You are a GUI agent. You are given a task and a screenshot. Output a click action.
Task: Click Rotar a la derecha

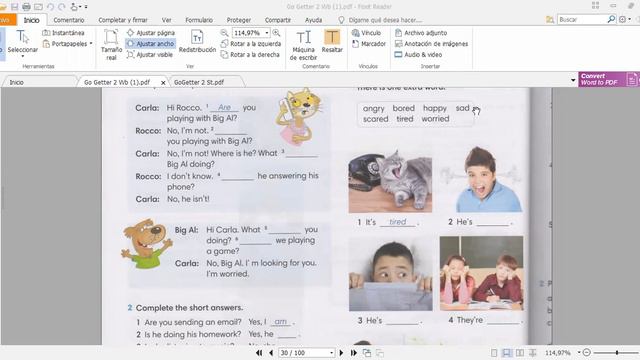coord(250,54)
